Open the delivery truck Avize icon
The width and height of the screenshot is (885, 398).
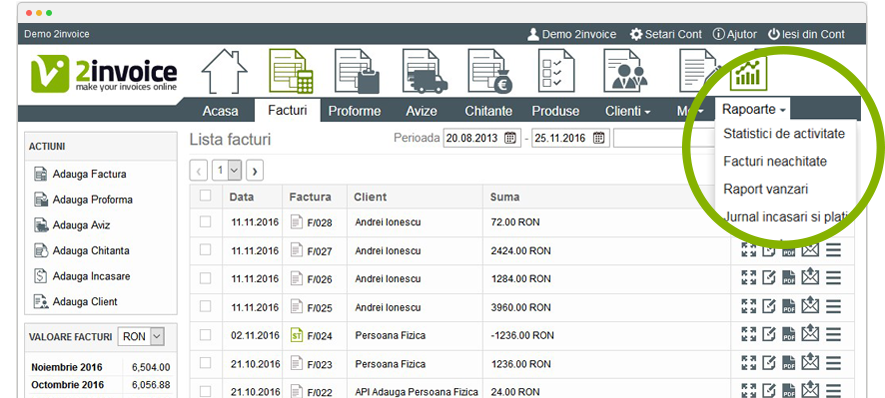point(424,71)
